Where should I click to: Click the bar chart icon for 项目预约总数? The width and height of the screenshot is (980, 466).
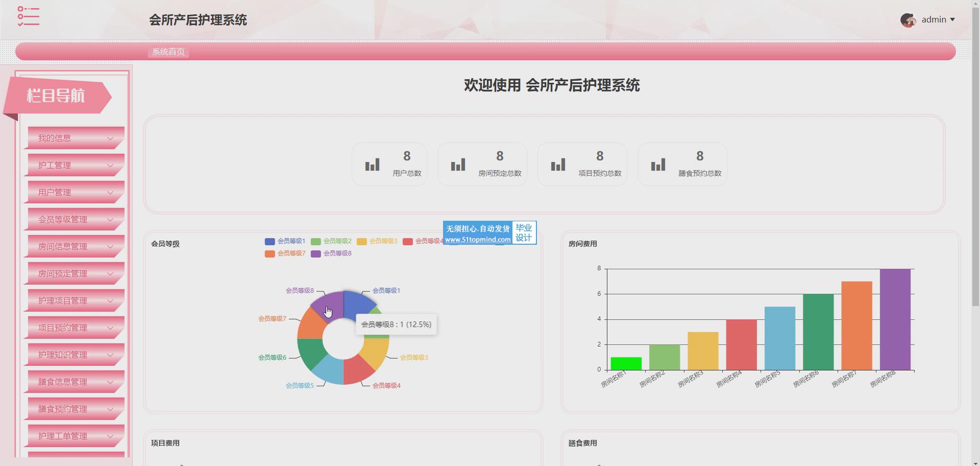coord(558,165)
